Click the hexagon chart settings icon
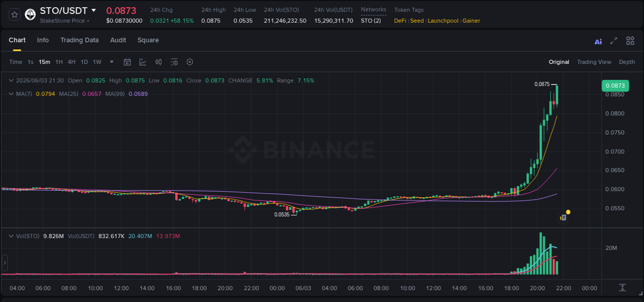 pyautogui.click(x=190, y=62)
